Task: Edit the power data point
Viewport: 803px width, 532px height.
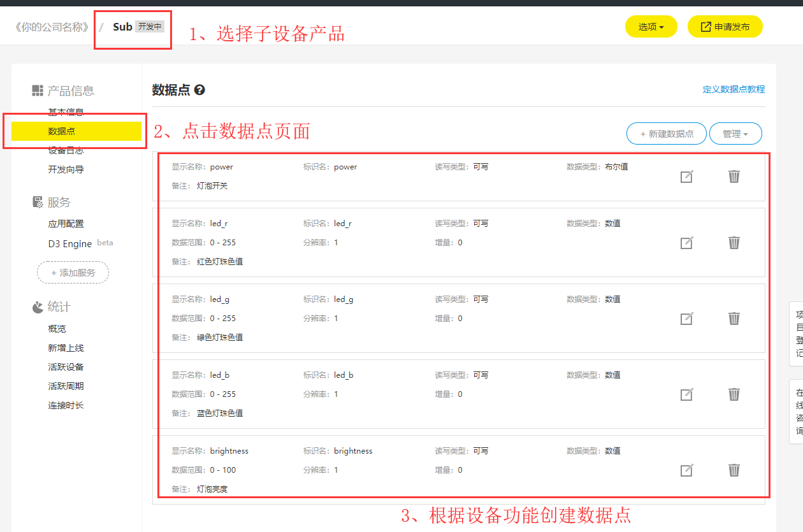Action: (686, 176)
